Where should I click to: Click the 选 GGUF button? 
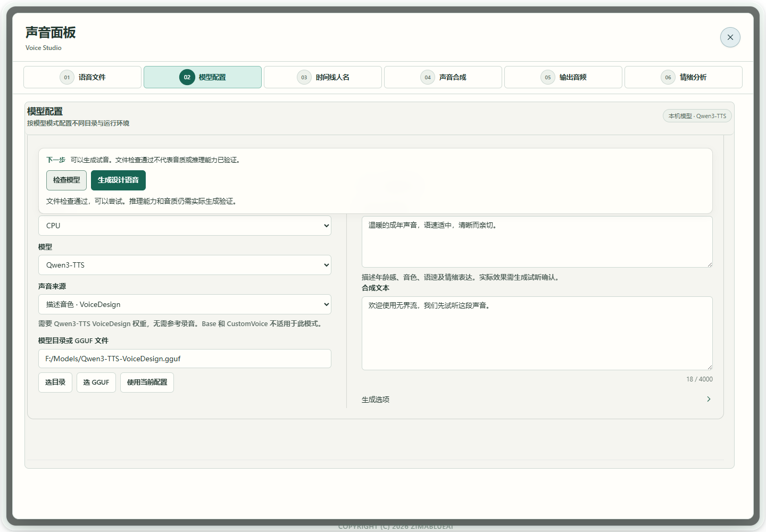(x=96, y=383)
